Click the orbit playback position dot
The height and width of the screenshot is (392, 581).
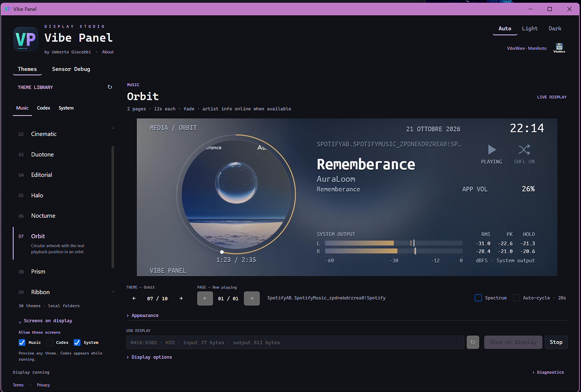pos(222,252)
